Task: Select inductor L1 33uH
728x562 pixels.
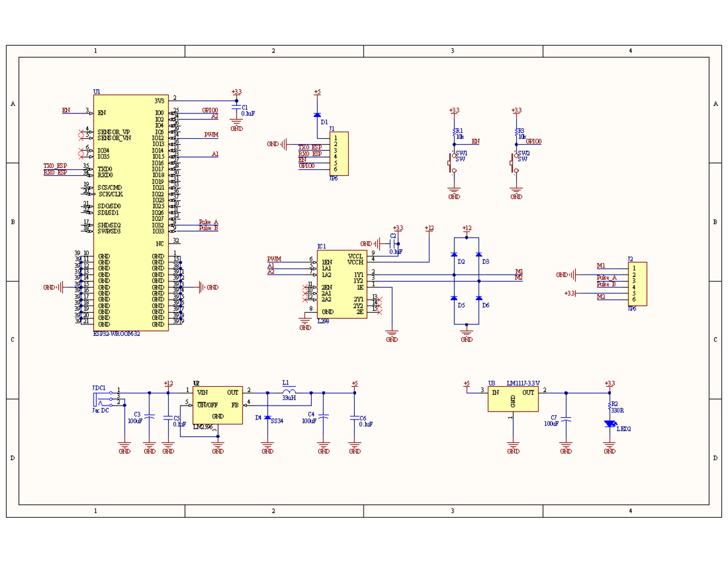Action: pyautogui.click(x=289, y=392)
